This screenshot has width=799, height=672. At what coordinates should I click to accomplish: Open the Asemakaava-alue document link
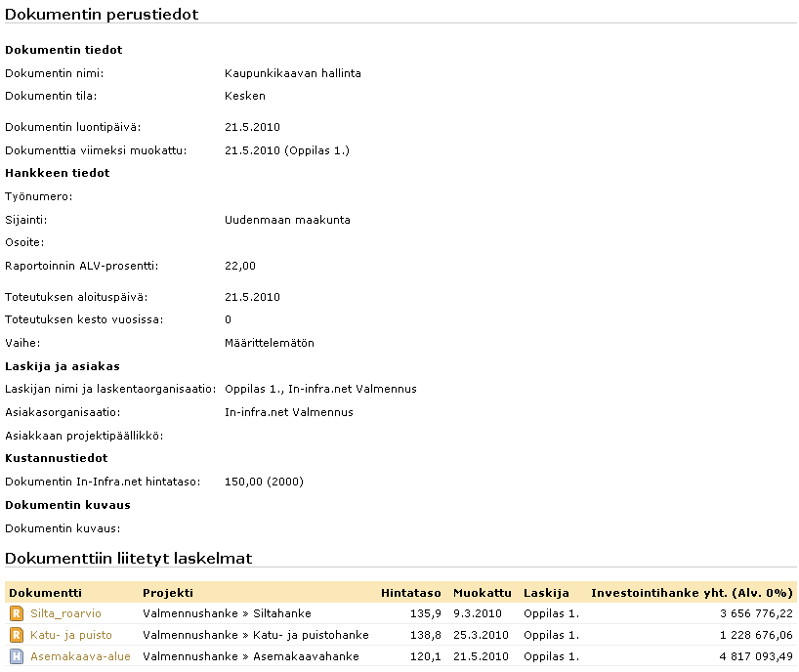click(x=80, y=656)
